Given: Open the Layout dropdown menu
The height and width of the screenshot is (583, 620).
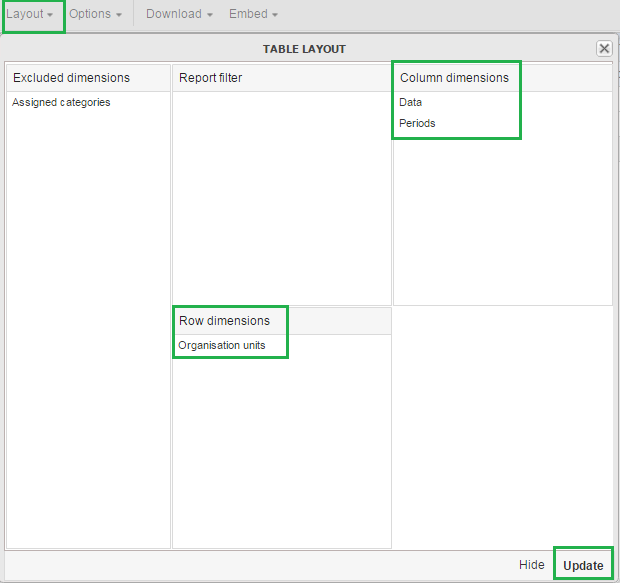Looking at the screenshot, I should coord(30,15).
